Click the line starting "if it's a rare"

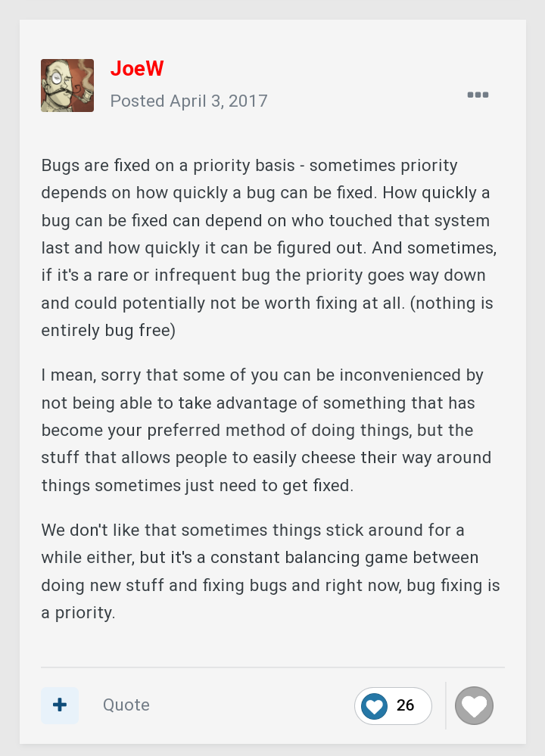pyautogui.click(x=263, y=275)
